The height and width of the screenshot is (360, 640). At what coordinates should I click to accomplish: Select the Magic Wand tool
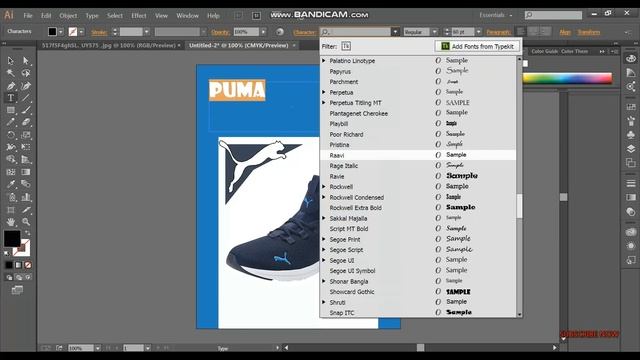pyautogui.click(x=11, y=73)
